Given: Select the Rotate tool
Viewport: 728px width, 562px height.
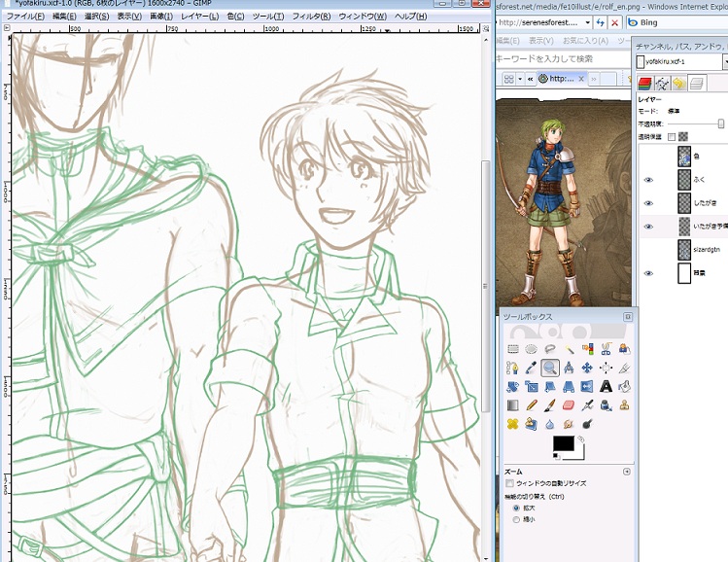Looking at the screenshot, I should click(x=512, y=386).
